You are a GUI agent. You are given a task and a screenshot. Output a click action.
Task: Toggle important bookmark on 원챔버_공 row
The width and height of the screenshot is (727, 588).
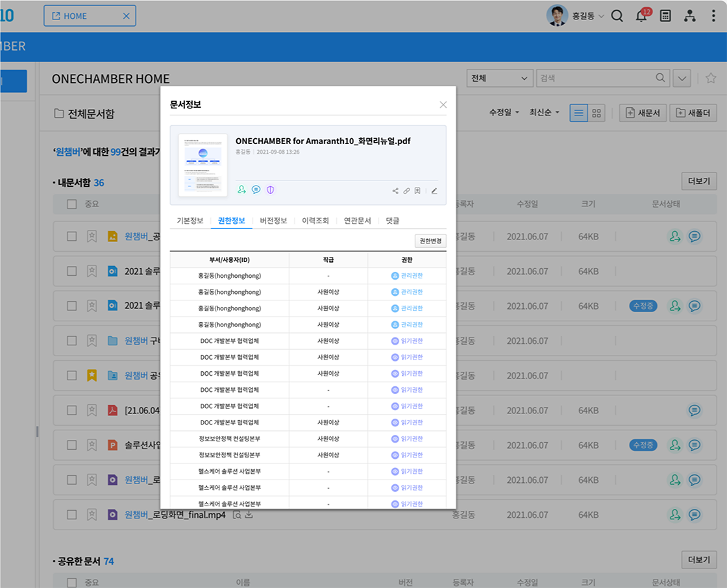click(x=92, y=236)
